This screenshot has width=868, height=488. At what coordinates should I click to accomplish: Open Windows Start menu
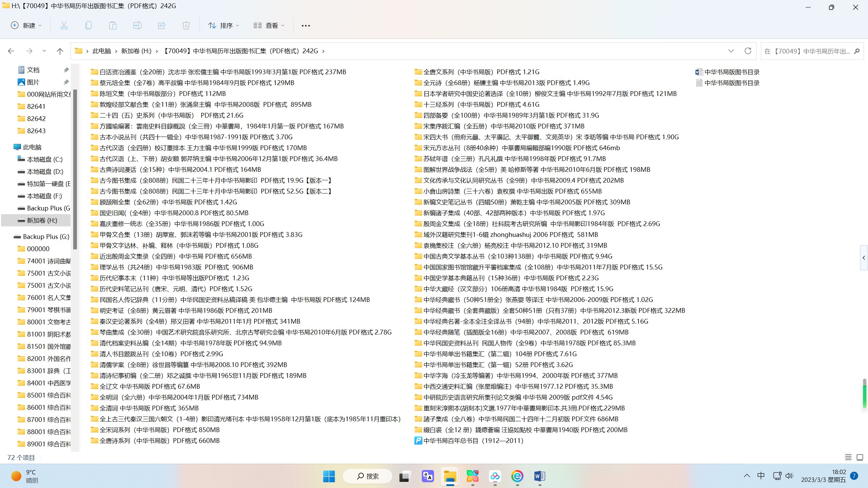(x=329, y=476)
